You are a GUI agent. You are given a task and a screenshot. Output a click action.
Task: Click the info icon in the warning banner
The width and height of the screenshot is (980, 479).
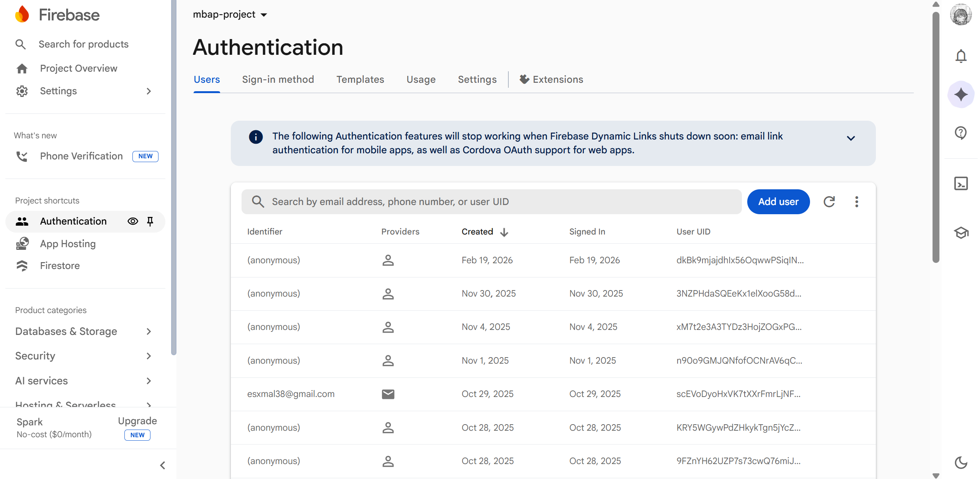coord(256,137)
